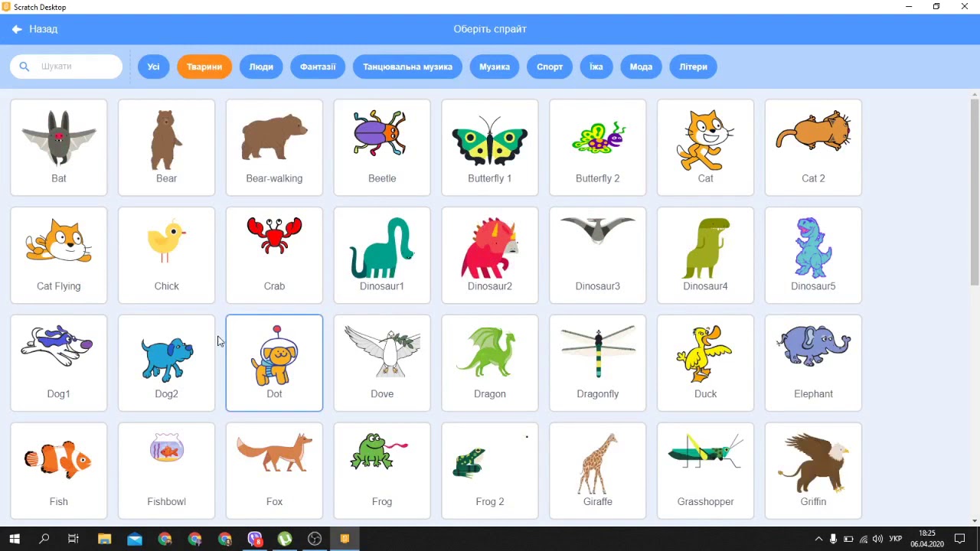Filter sprites by Люди category
The height and width of the screenshot is (551, 980).
(261, 67)
